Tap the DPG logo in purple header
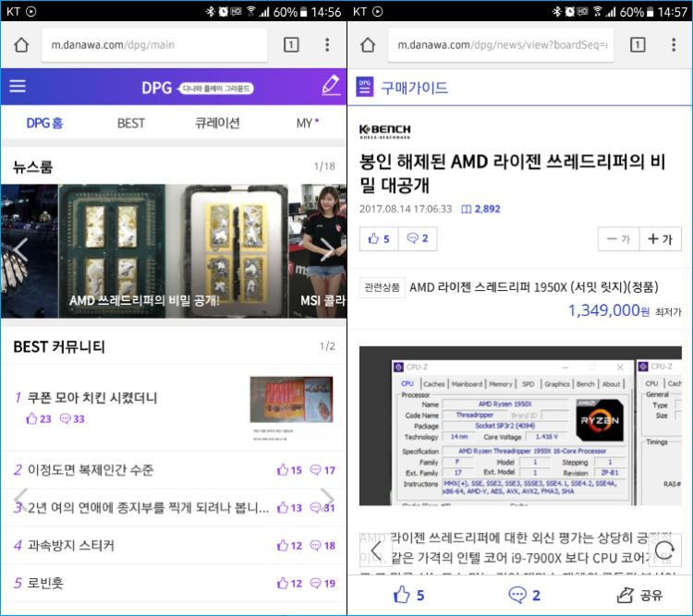 [156, 88]
